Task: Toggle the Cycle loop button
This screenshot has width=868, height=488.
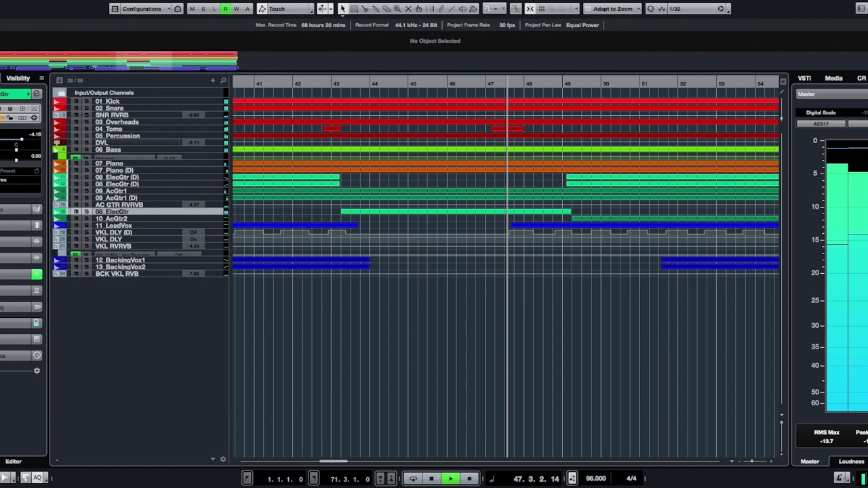Action: [413, 479]
